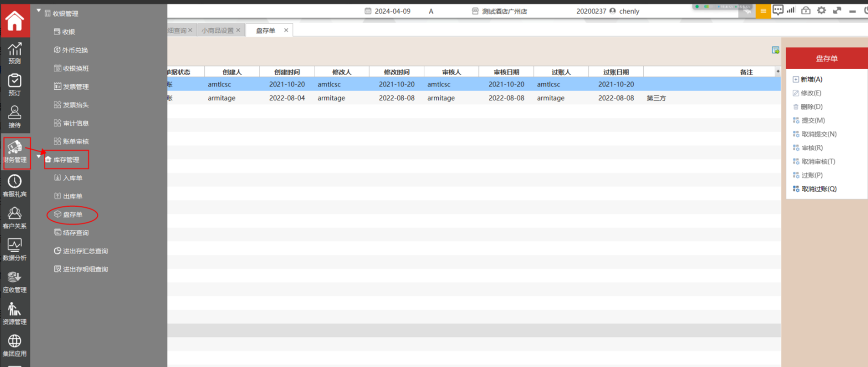
Task: Collapse the 收银管理 tree group
Action: [x=39, y=11]
